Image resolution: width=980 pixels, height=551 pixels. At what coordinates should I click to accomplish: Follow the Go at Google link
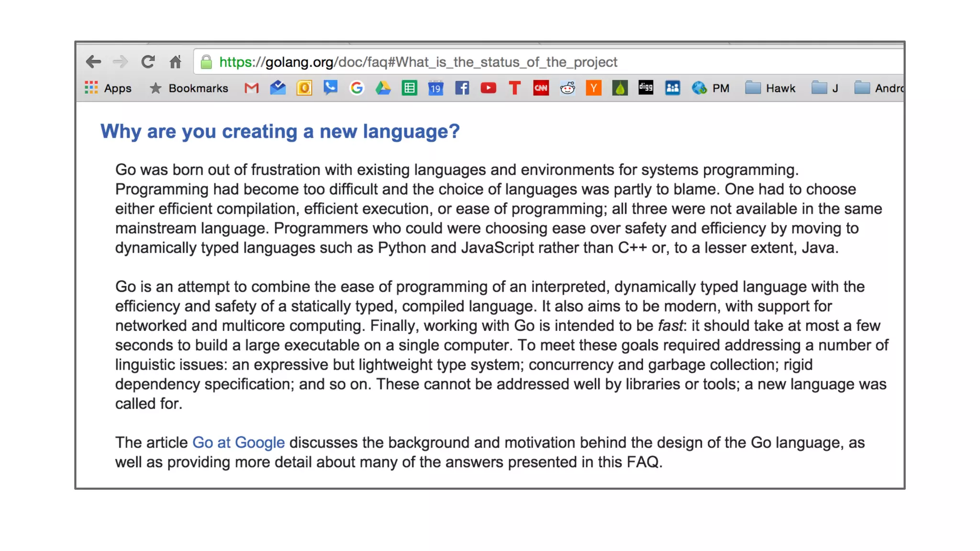[238, 442]
